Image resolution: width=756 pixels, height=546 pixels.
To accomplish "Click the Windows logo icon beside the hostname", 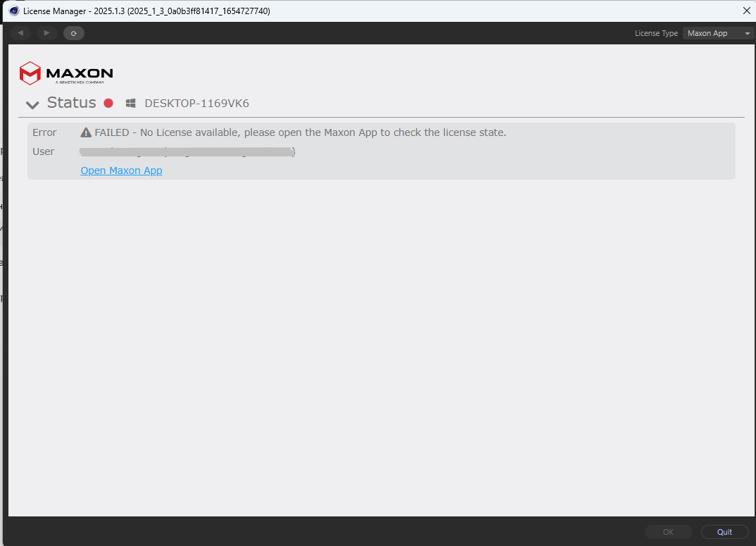I will click(131, 104).
